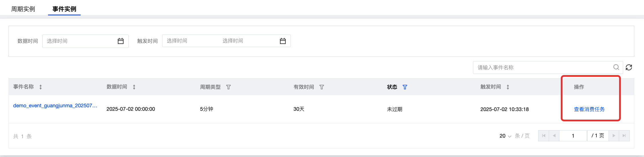Go to the next page
This screenshot has height=157, width=644.
pos(614,136)
